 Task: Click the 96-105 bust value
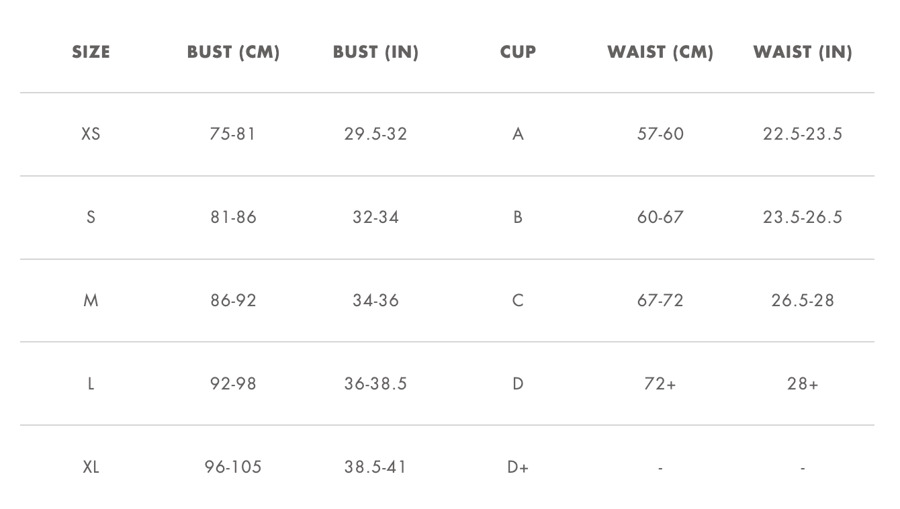click(233, 467)
